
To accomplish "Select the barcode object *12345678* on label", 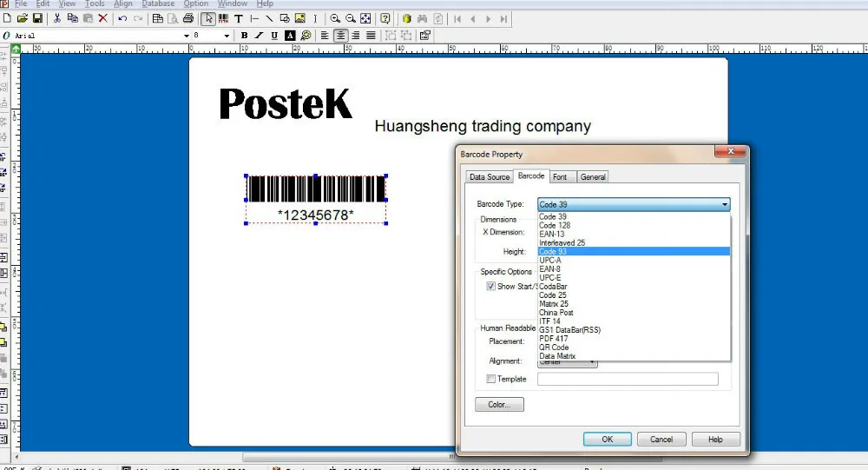I will [316, 200].
